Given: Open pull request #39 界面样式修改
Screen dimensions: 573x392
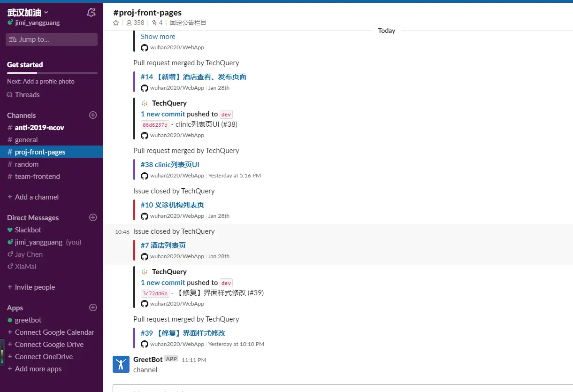Looking at the screenshot, I should pos(183,333).
